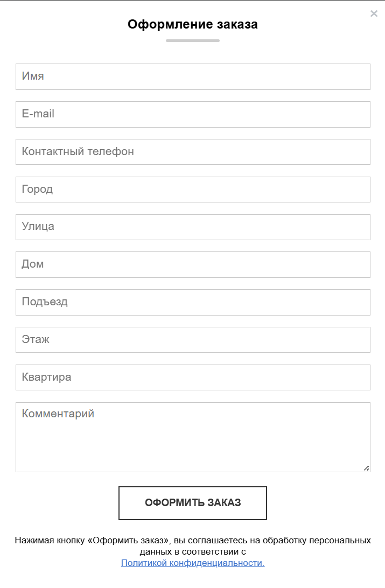Screen dimensions: 385x588
Task: Select the Этаж input field
Action: pos(193,340)
